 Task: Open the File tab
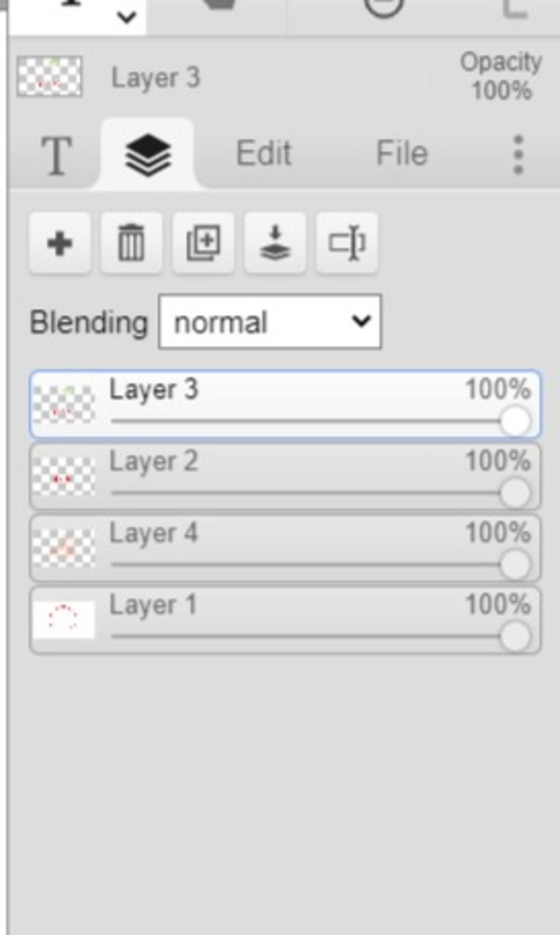pos(401,153)
